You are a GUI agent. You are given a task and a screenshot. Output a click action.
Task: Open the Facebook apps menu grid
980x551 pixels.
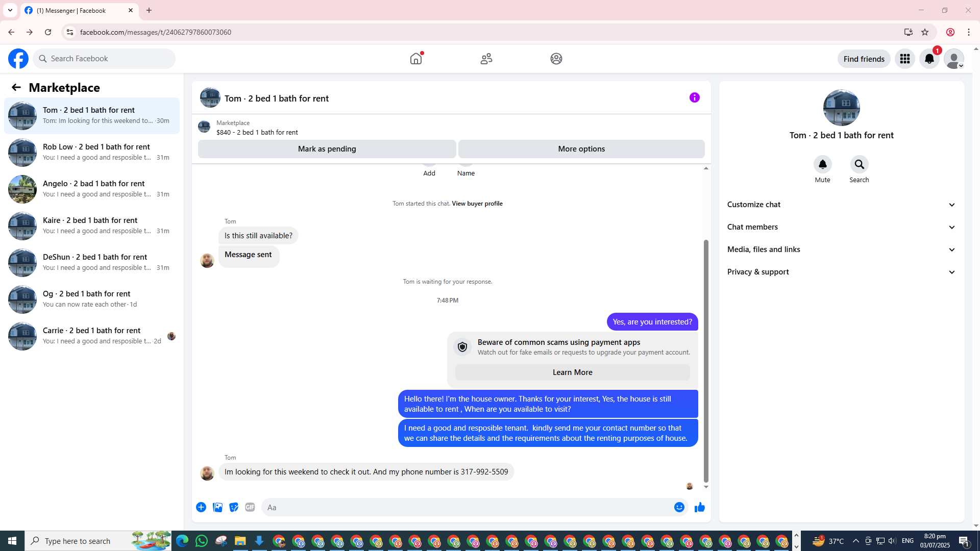click(904, 59)
